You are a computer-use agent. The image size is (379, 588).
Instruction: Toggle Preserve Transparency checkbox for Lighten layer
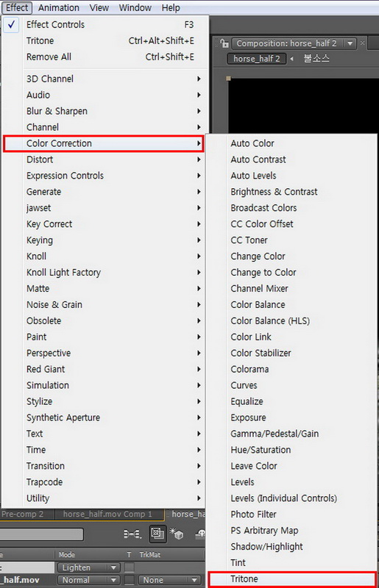(x=130, y=567)
